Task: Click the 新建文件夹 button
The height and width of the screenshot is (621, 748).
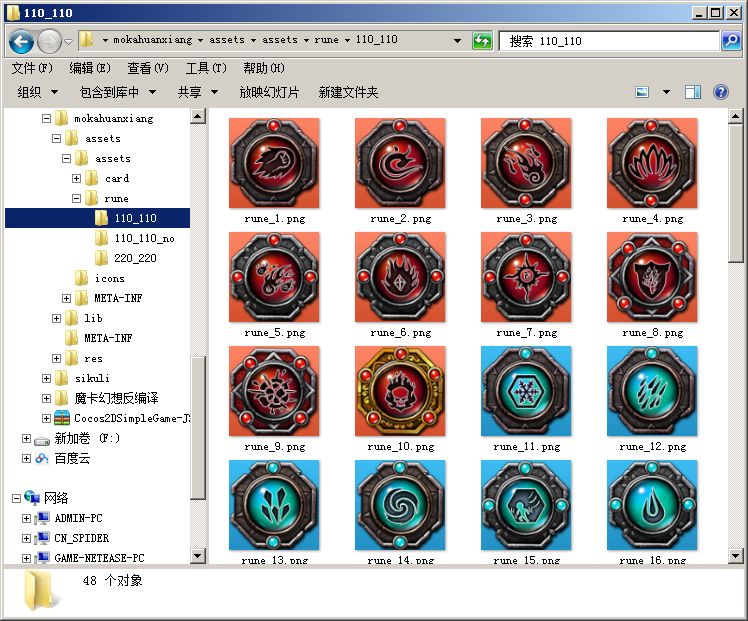Action: (348, 92)
